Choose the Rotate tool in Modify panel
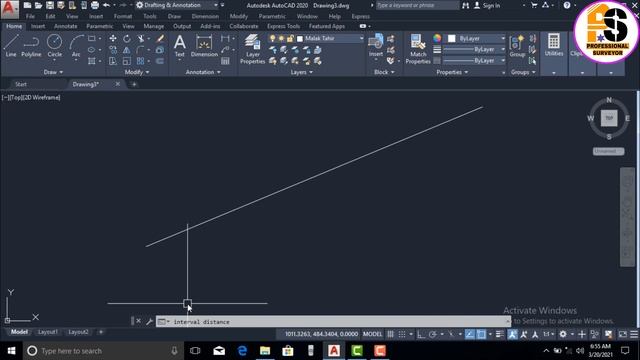Viewport: 640px width, 360px height. click(127, 38)
